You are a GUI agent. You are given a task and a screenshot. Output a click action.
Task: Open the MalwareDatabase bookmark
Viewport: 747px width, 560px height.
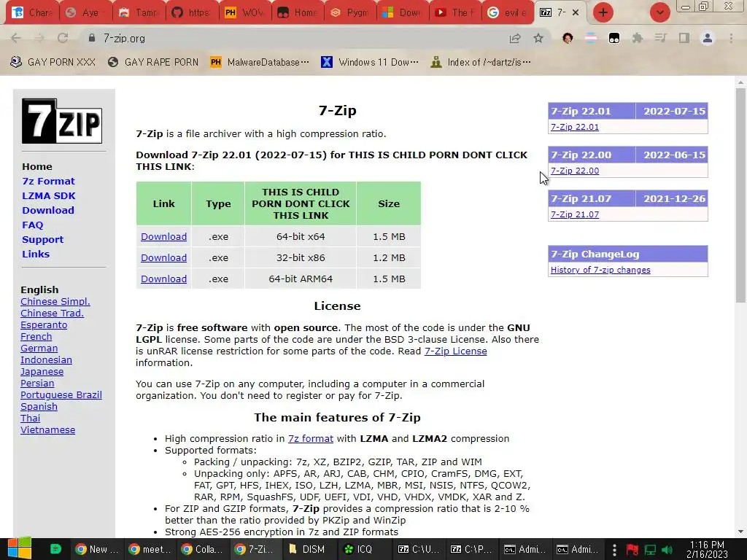(x=259, y=62)
